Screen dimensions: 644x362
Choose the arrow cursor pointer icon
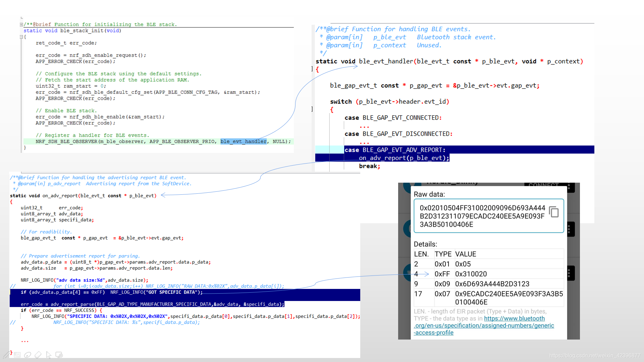pos(49,355)
